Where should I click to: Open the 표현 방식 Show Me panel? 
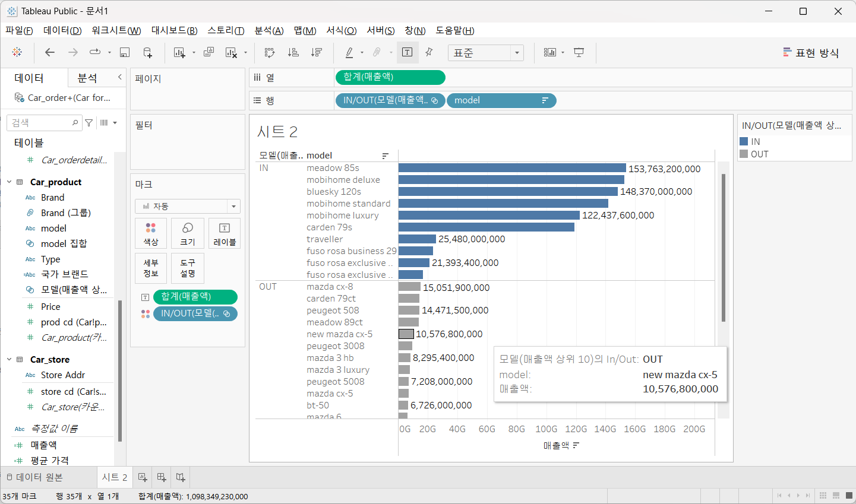click(811, 53)
